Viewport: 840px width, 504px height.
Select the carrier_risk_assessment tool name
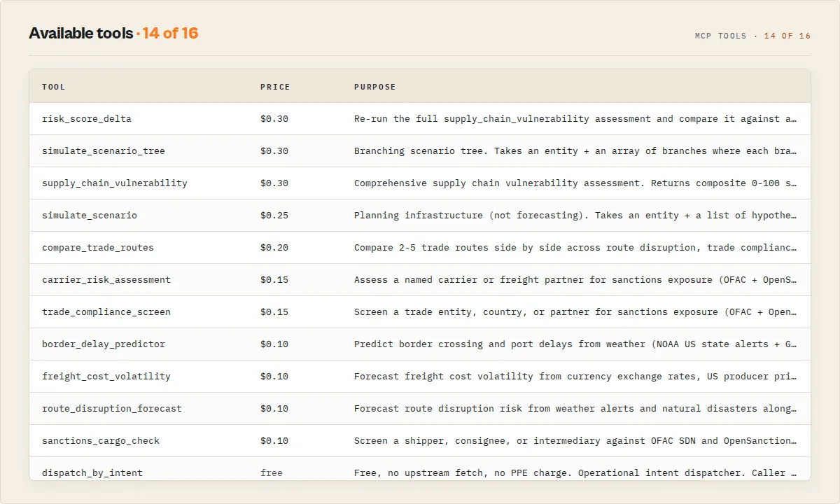pyautogui.click(x=106, y=280)
